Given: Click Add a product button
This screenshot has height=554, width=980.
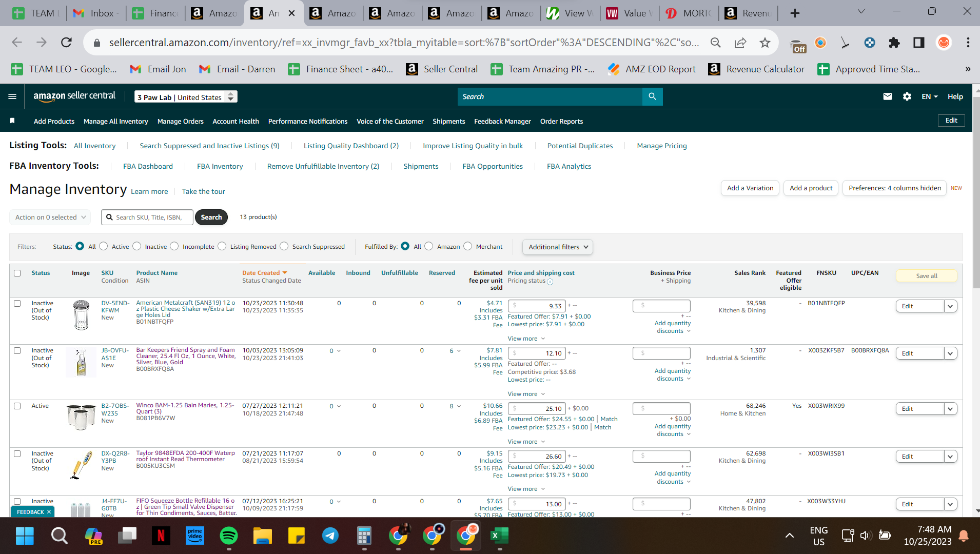Looking at the screenshot, I should 811,188.
